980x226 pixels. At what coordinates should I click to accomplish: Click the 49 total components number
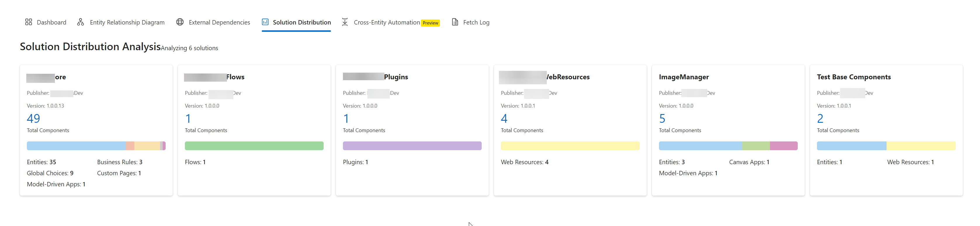[x=34, y=118]
